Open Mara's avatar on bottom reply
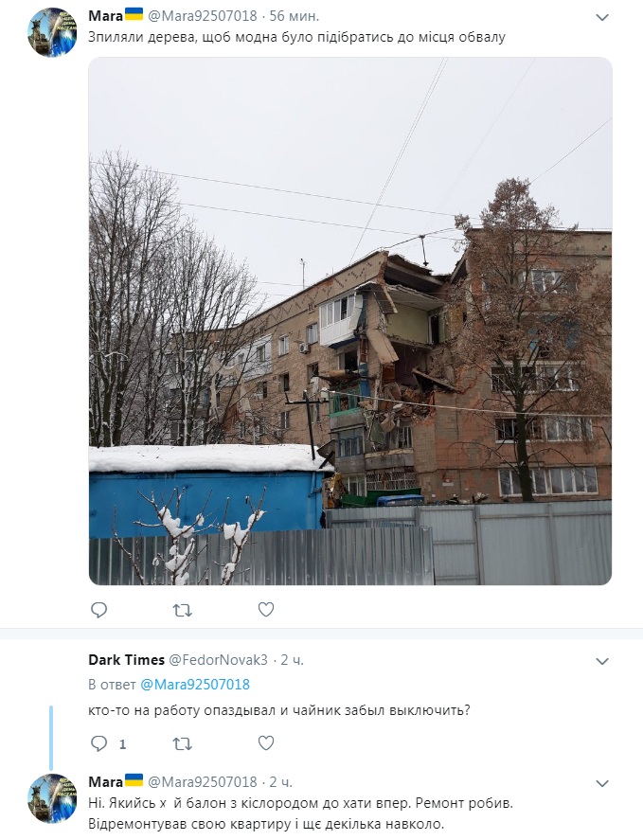 tap(52, 798)
